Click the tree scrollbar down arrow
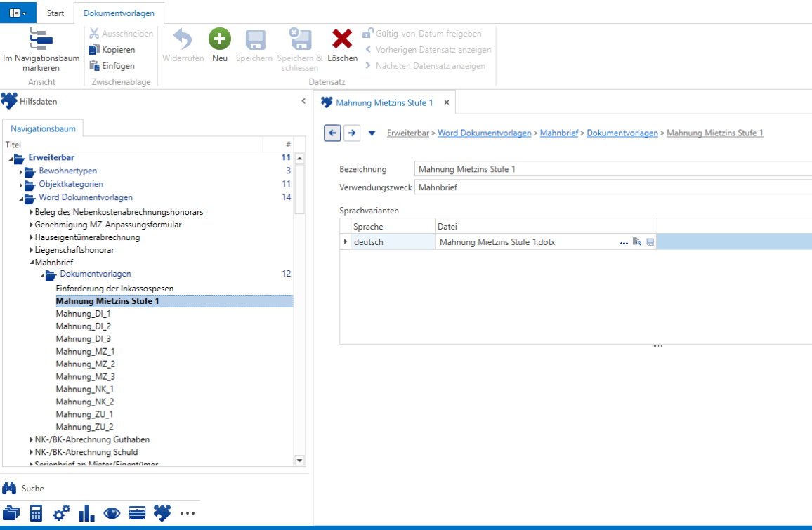The width and height of the screenshot is (812, 530). click(299, 460)
